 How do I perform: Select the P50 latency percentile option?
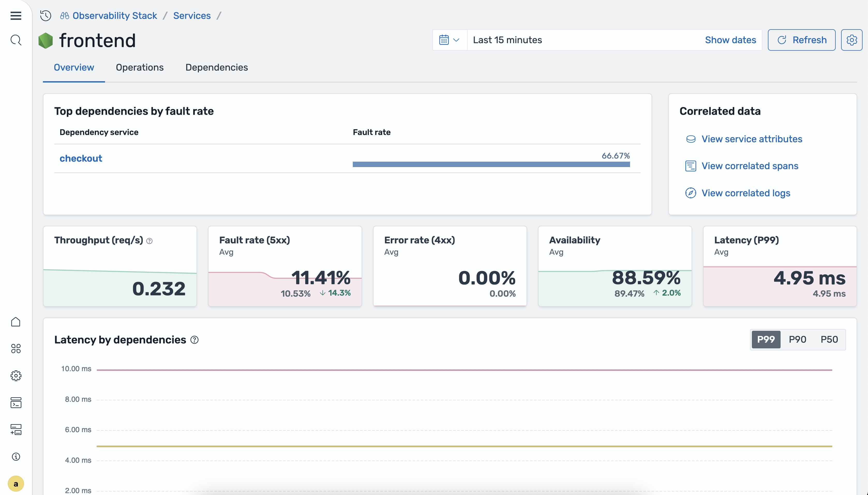(x=829, y=339)
